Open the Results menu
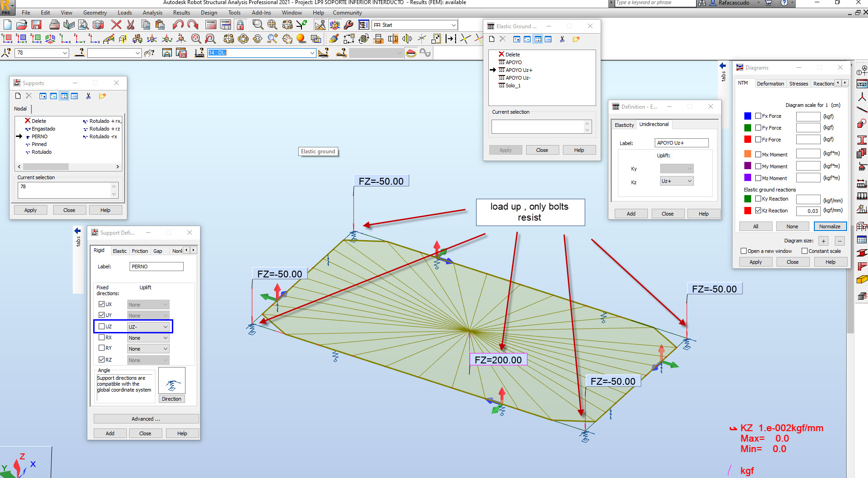The height and width of the screenshot is (478, 868). 181,12
